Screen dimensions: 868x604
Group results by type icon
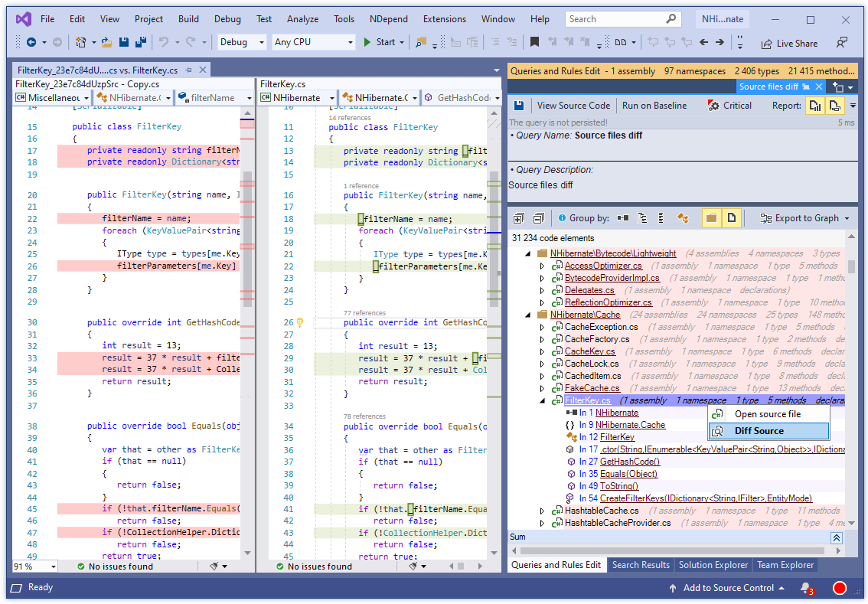[683, 218]
